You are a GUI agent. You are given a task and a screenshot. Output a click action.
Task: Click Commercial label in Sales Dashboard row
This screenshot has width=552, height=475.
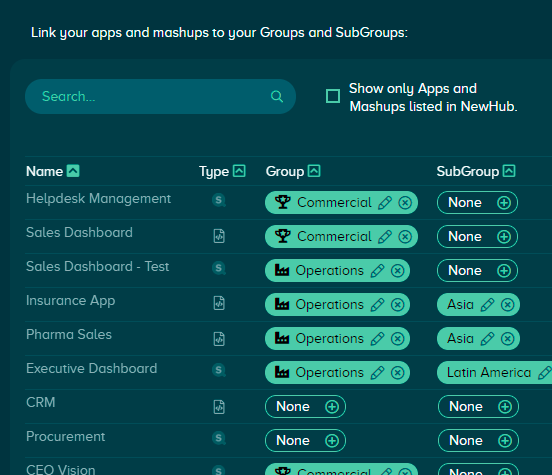click(334, 237)
